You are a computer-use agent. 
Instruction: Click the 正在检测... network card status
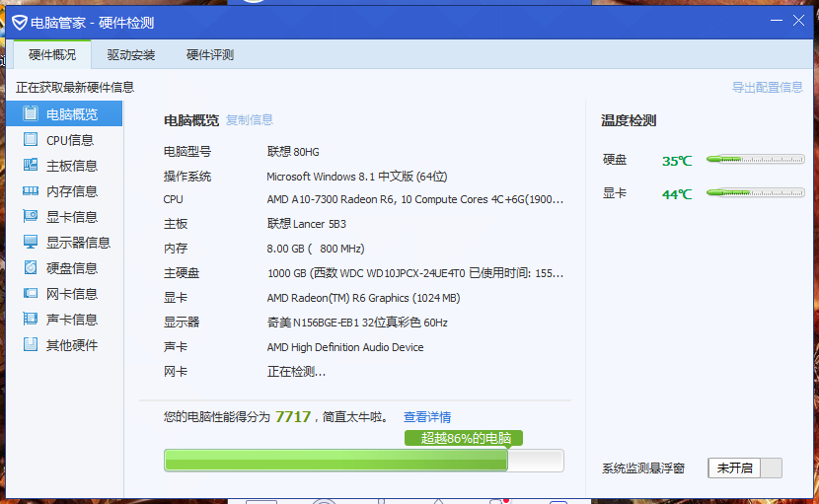(x=296, y=372)
